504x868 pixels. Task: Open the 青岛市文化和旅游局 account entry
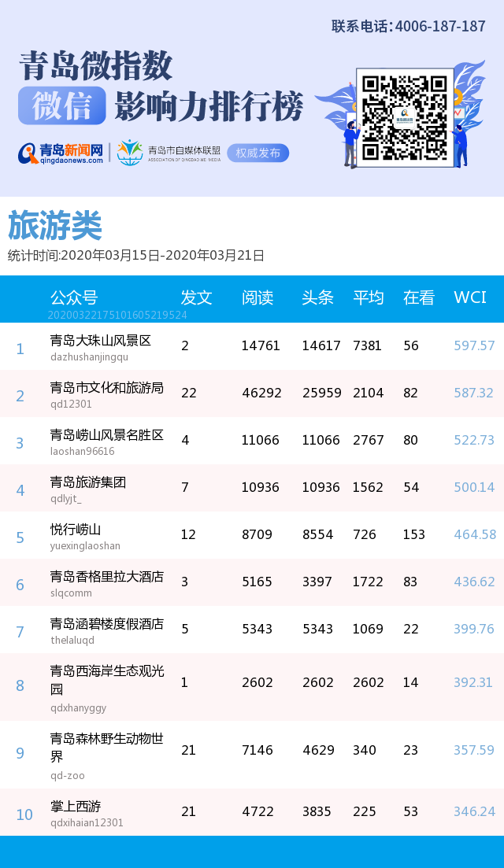[x=106, y=388]
